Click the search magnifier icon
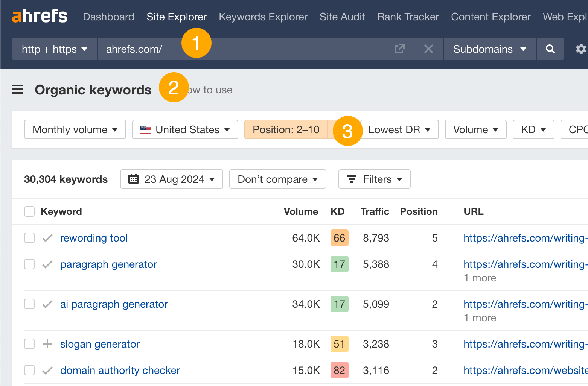 tap(550, 49)
